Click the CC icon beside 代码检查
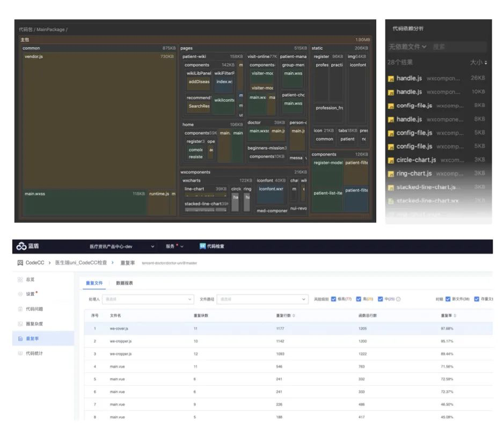The image size is (504, 443). click(202, 246)
